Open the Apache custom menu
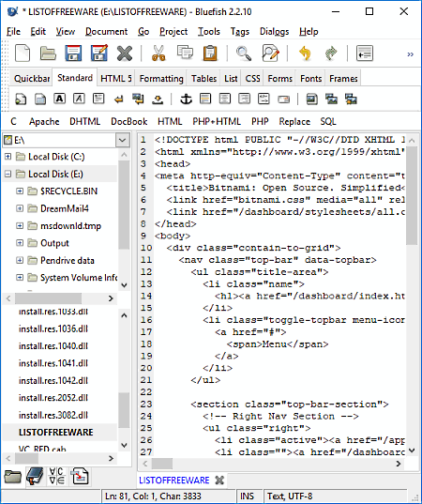 [x=44, y=121]
